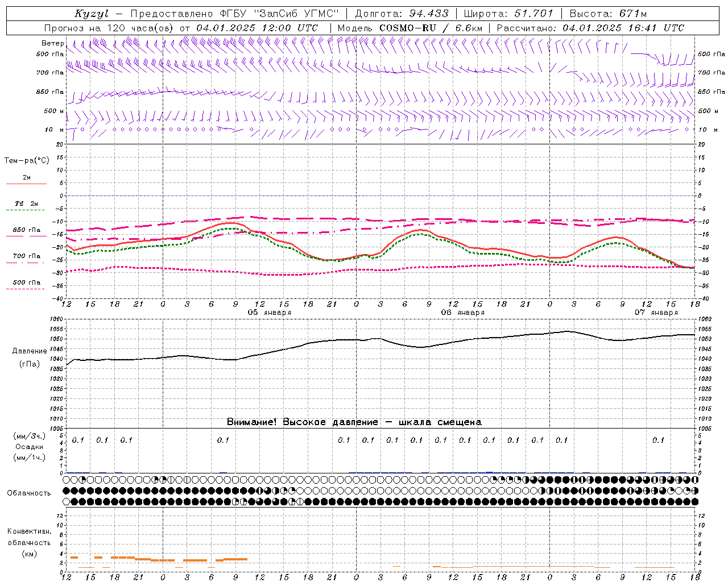Click the 500 гПа temperature legend label
The width and height of the screenshot is (728, 582).
point(27,282)
